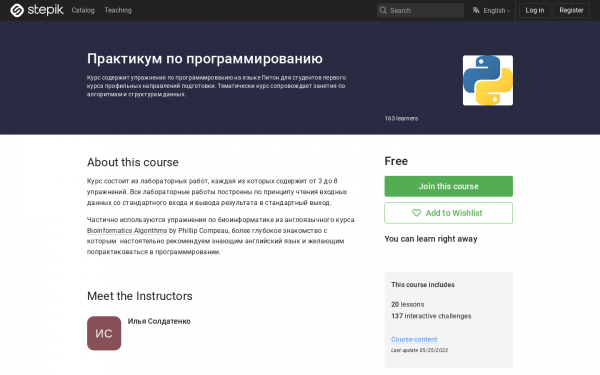Click the 137 interactive challenges text
600x375 pixels.
click(431, 316)
